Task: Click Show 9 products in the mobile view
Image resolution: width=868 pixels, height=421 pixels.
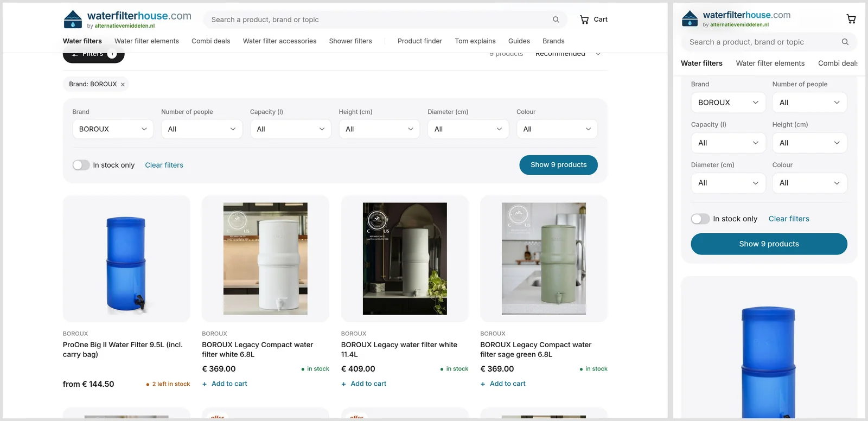Action: pyautogui.click(x=769, y=244)
